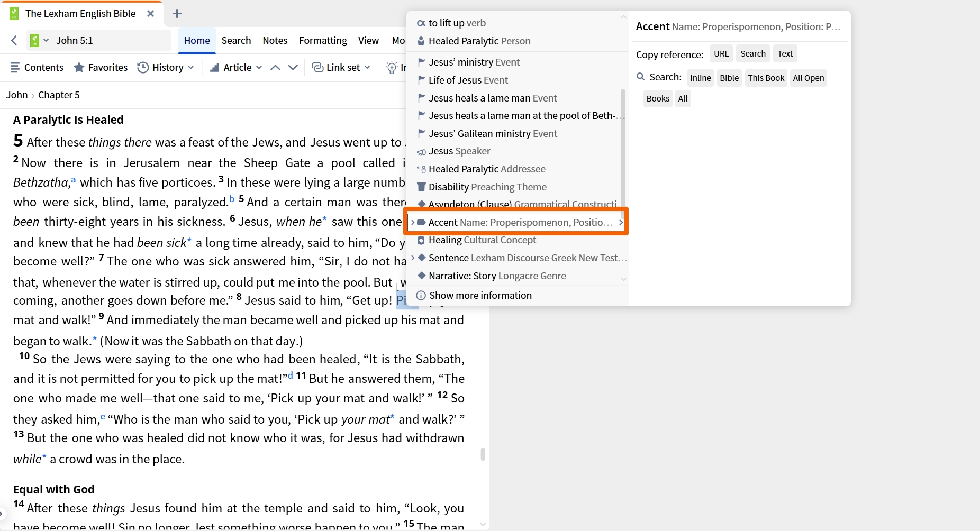The image size is (980, 531).
Task: Click the Books search scope button
Action: coord(658,98)
